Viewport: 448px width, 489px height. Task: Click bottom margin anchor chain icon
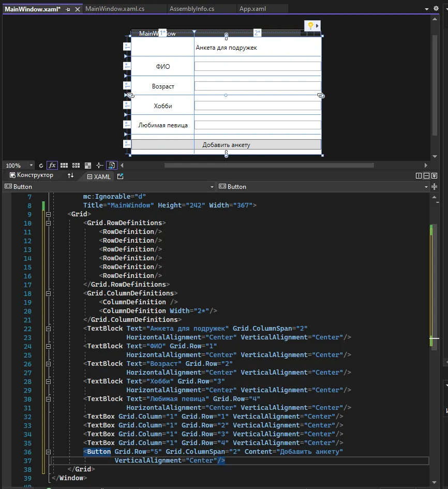227,154
